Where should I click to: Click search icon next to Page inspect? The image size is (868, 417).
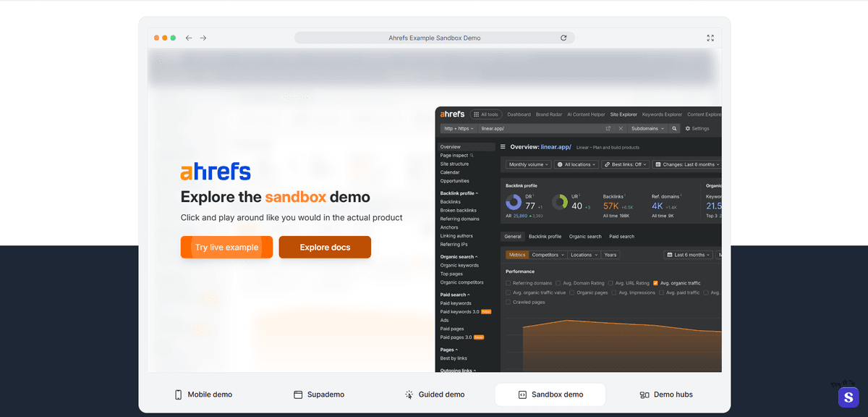click(472, 156)
